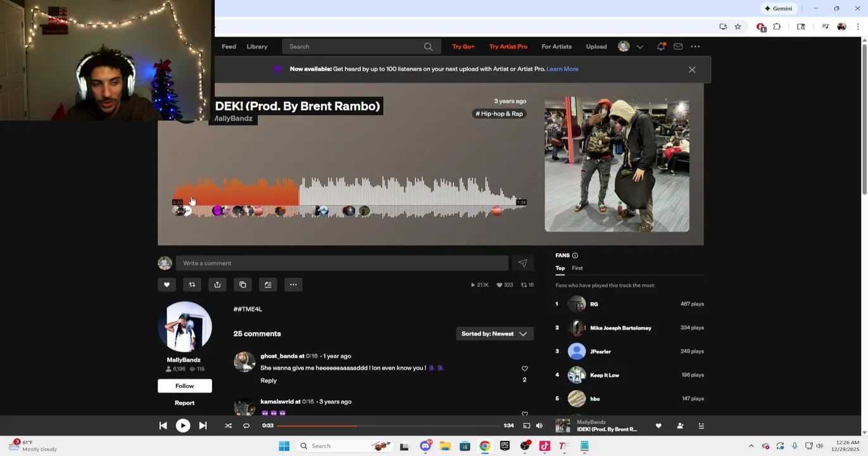The width and height of the screenshot is (868, 456).
Task: Add track to Next up icon
Action: [x=268, y=285]
